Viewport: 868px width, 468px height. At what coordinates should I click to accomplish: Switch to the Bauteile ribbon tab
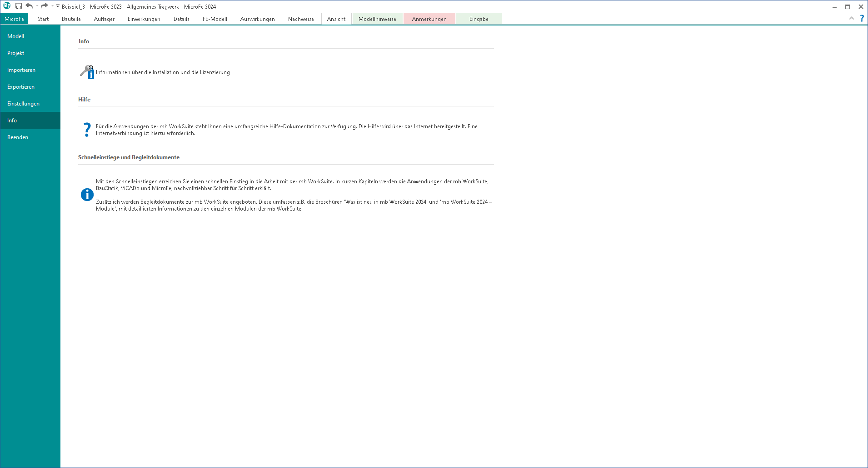pyautogui.click(x=71, y=19)
